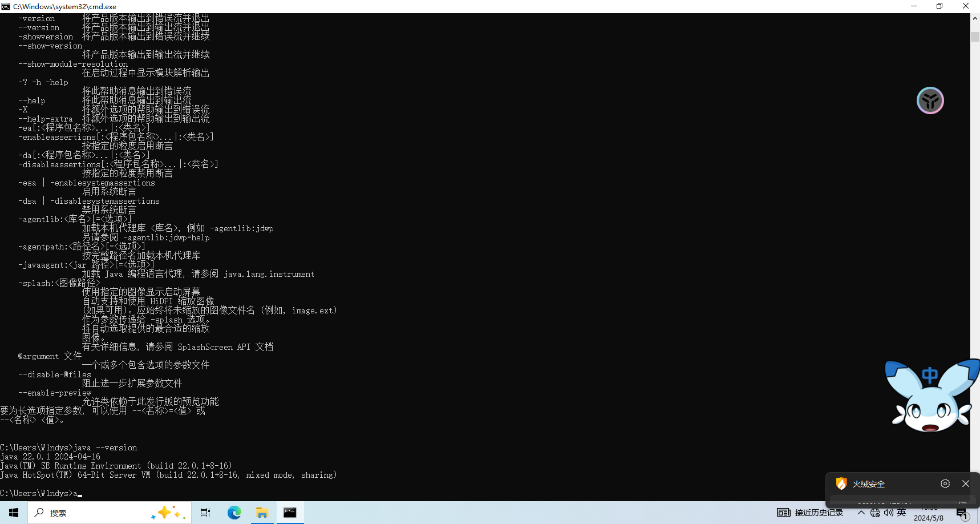This screenshot has height=524, width=980.
Task: Click the 火绒安全 shield icon
Action: (841, 483)
